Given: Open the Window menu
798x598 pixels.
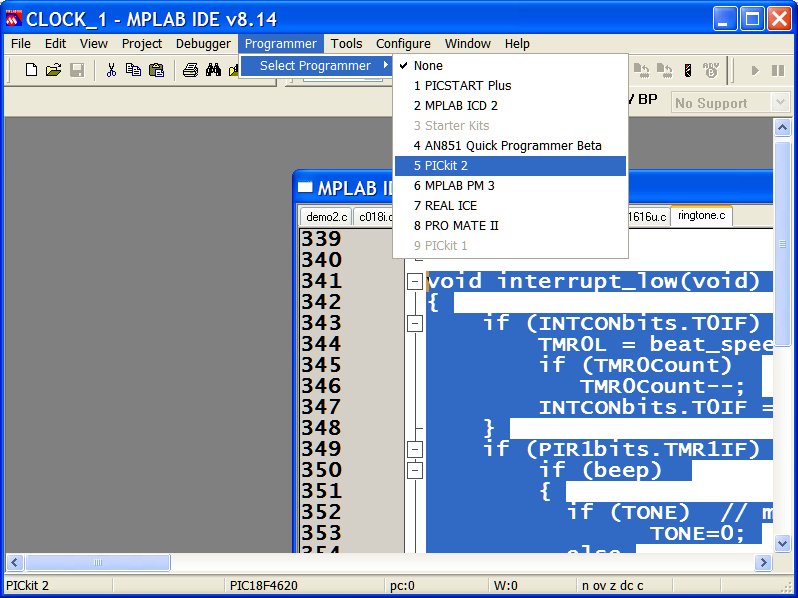Looking at the screenshot, I should [468, 44].
